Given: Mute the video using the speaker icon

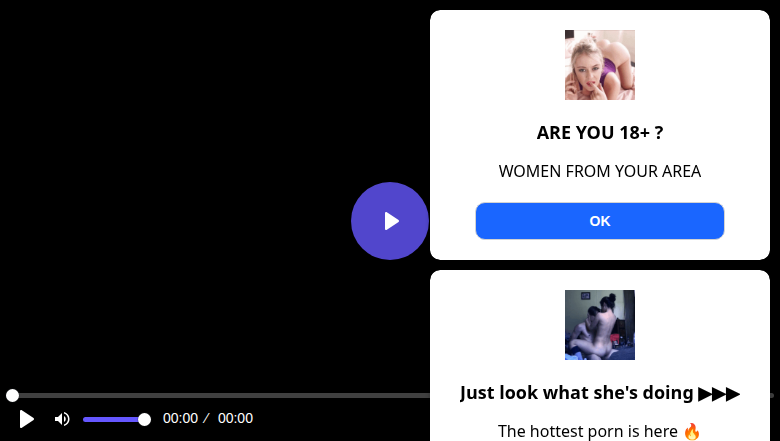Looking at the screenshot, I should (x=62, y=419).
